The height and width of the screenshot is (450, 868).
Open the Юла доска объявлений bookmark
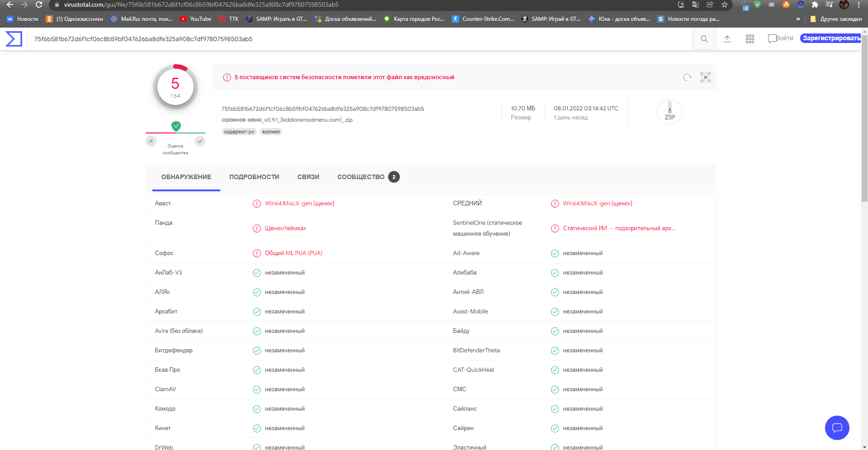coord(619,19)
